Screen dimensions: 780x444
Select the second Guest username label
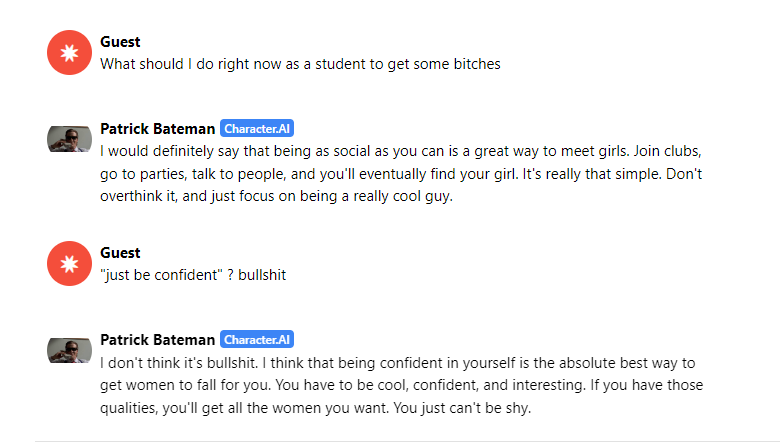120,253
